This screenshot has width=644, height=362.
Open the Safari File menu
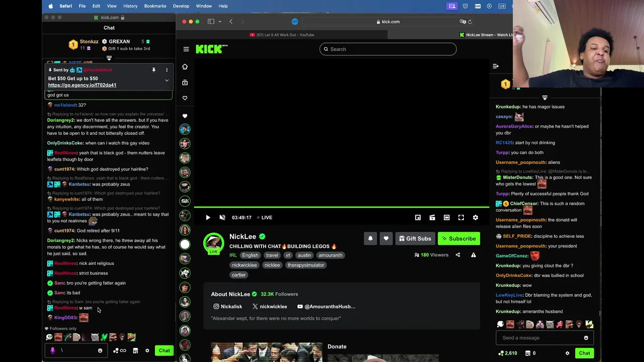(x=82, y=6)
